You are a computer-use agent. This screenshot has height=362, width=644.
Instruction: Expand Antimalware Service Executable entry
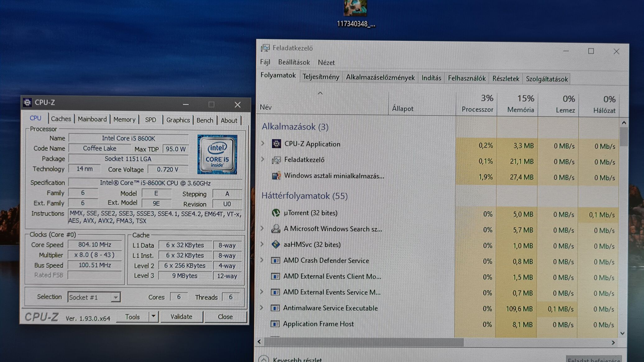tap(262, 308)
